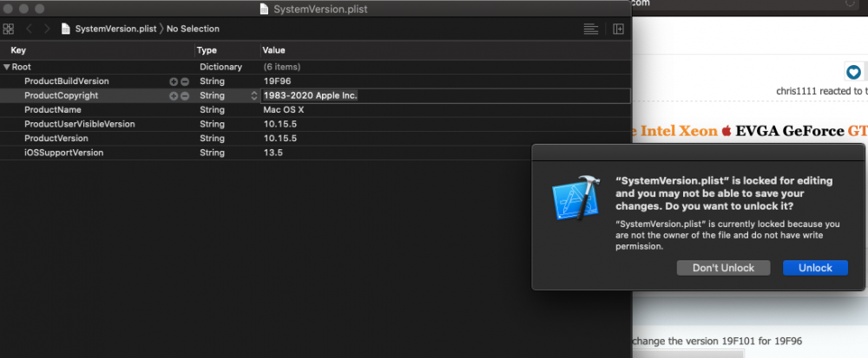The height and width of the screenshot is (358, 868).
Task: Click the Intel Xeon signature text in browser
Action: click(681, 131)
